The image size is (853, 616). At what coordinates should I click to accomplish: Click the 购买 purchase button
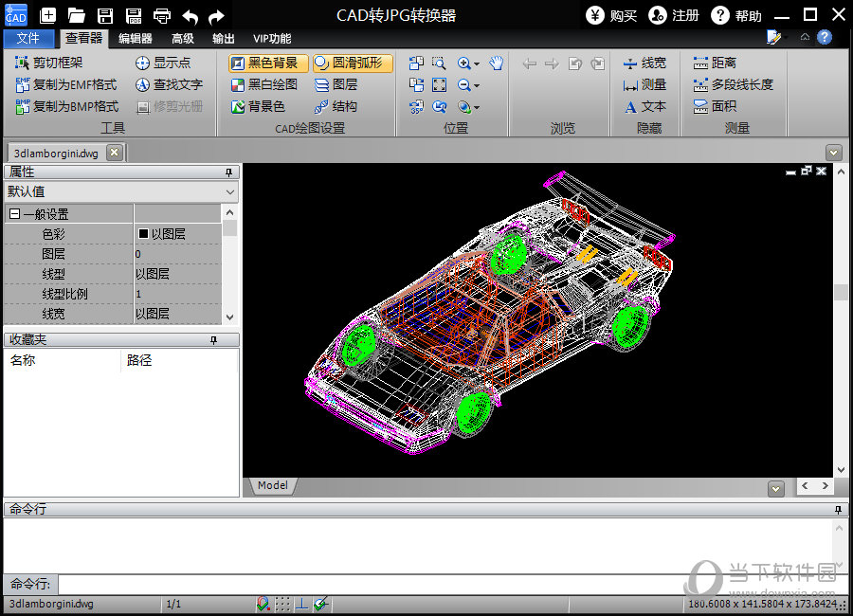pyautogui.click(x=611, y=15)
